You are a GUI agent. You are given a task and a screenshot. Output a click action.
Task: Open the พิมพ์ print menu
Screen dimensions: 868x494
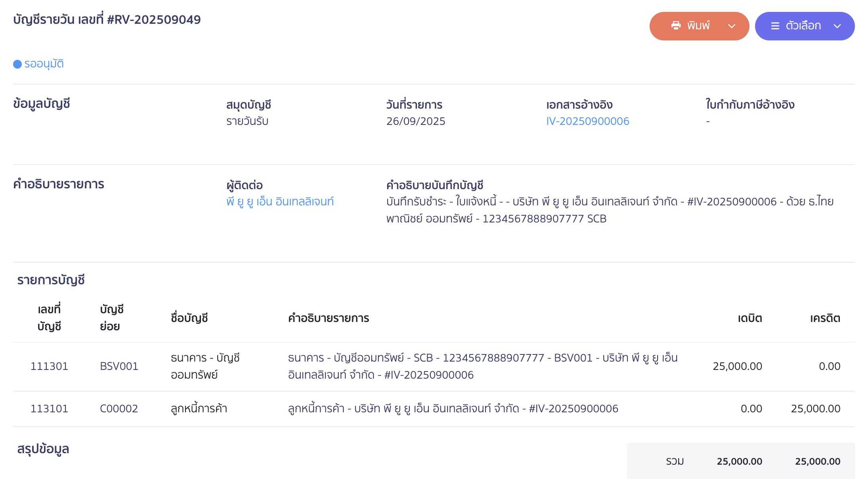[699, 25]
